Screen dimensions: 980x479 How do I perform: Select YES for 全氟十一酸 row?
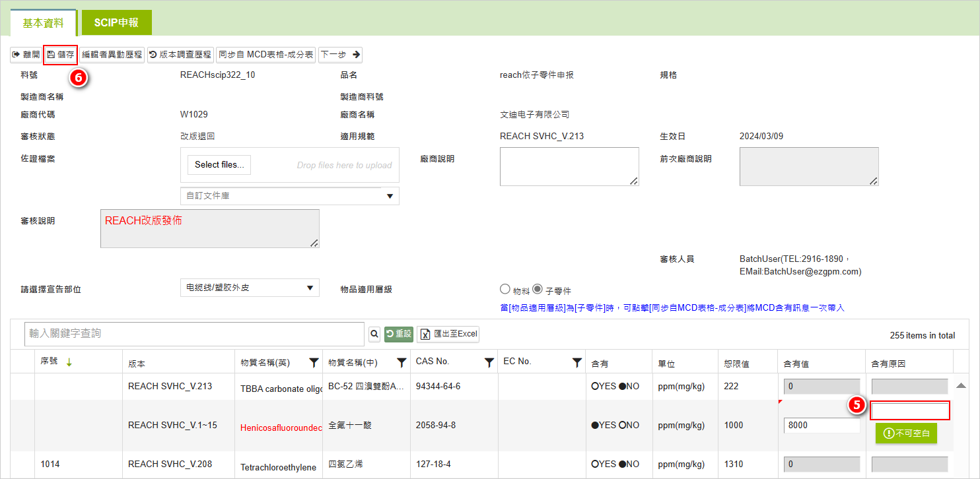tap(595, 426)
